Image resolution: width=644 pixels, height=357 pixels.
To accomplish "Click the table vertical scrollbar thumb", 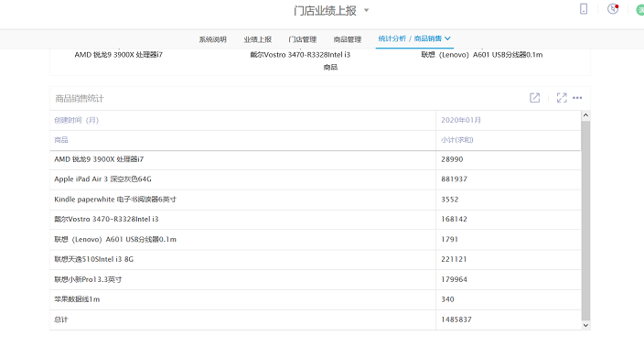I will click(x=585, y=221).
